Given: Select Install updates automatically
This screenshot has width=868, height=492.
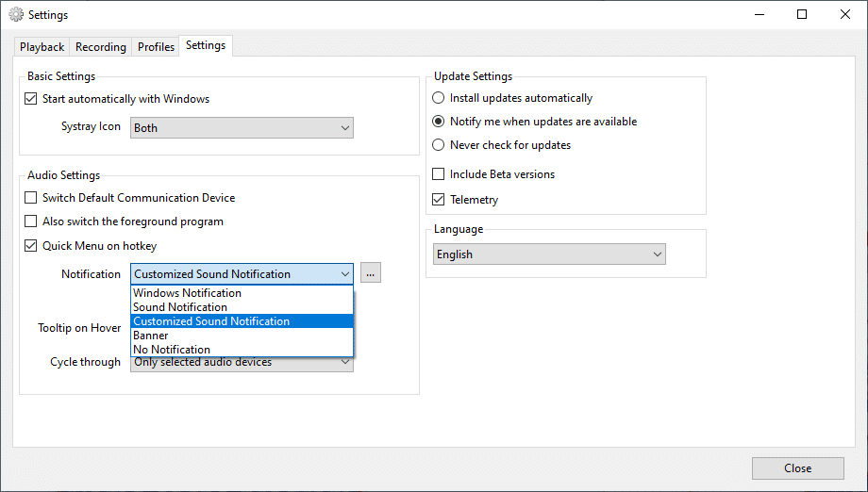Looking at the screenshot, I should pos(438,98).
